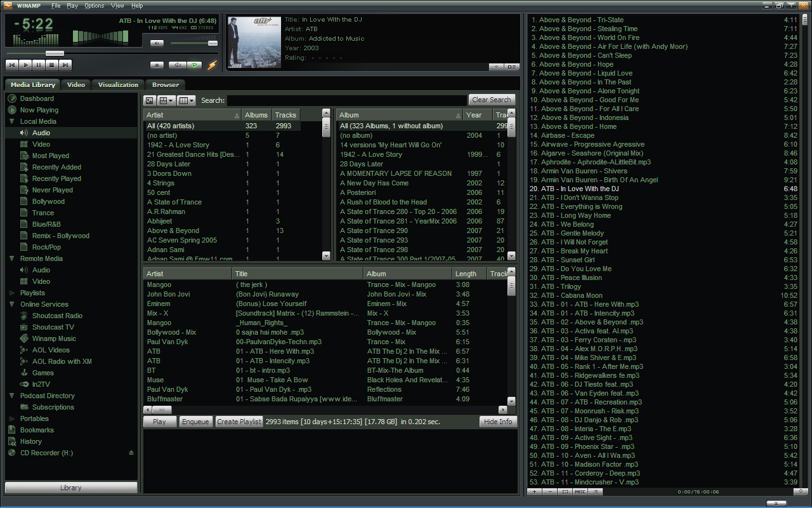812x508 pixels.
Task: Select Recently Added smart view
Action: [x=56, y=167]
